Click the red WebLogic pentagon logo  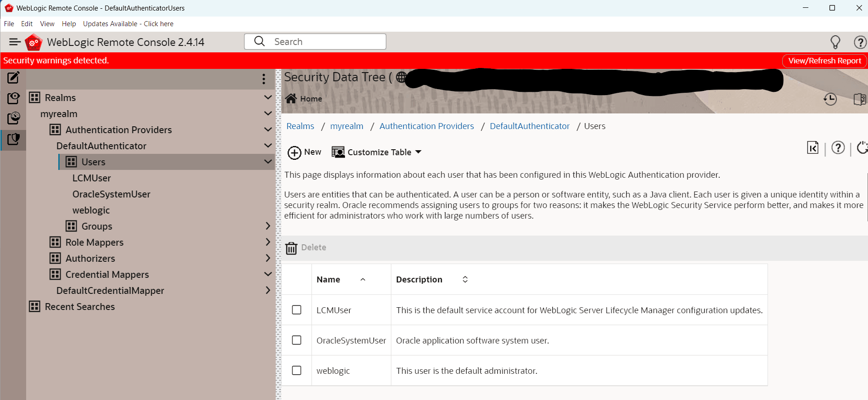click(33, 42)
